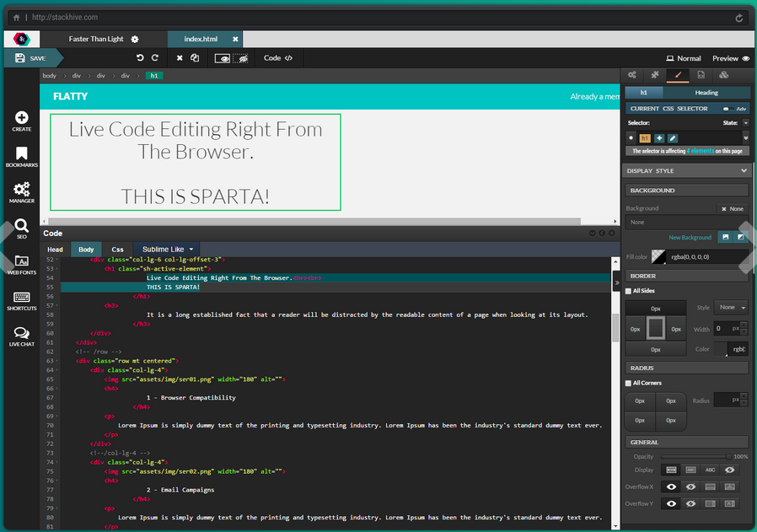
Task: Open the Web Fonts panel
Action: (21, 264)
